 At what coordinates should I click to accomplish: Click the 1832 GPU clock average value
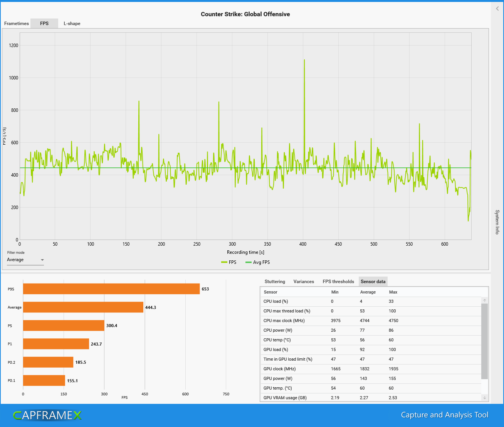tap(365, 369)
